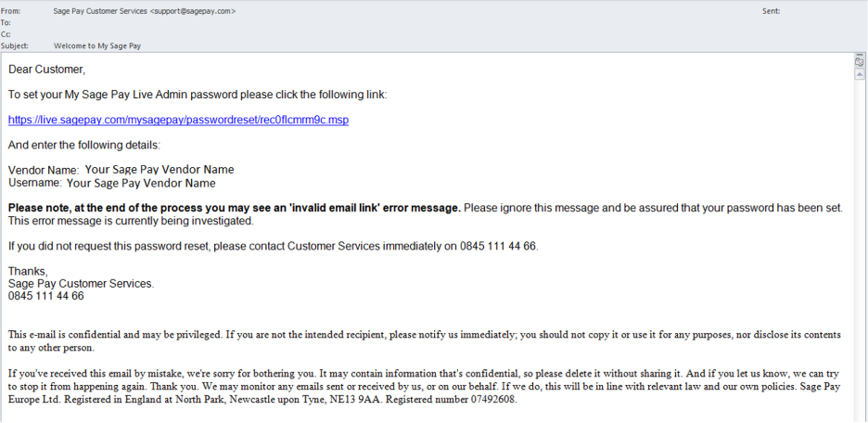Click the To field label
This screenshot has height=423, width=868.
click(x=6, y=22)
